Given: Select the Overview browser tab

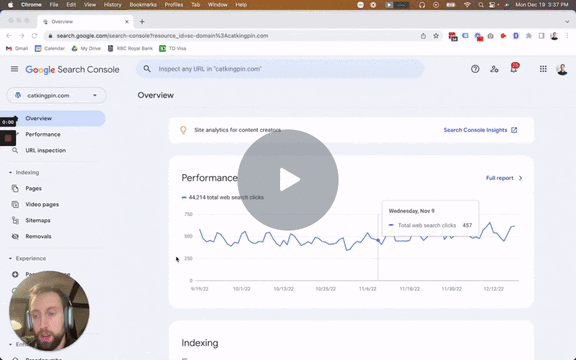Looking at the screenshot, I should coord(86,21).
